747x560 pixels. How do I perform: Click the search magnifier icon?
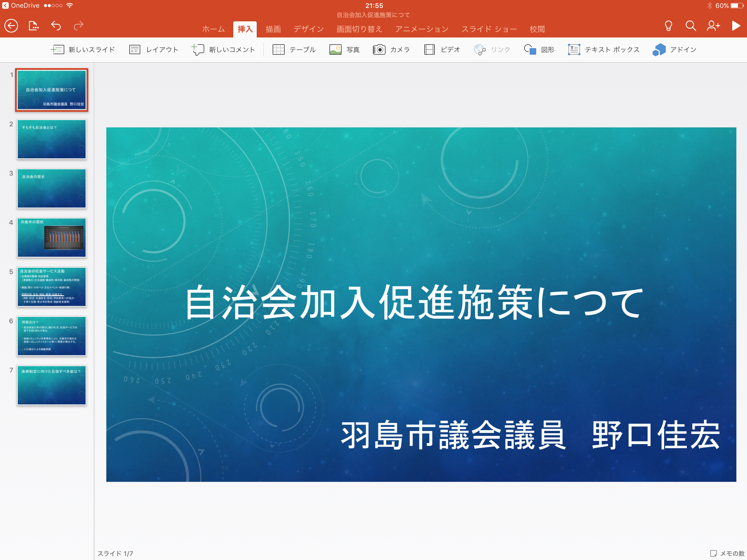691,26
